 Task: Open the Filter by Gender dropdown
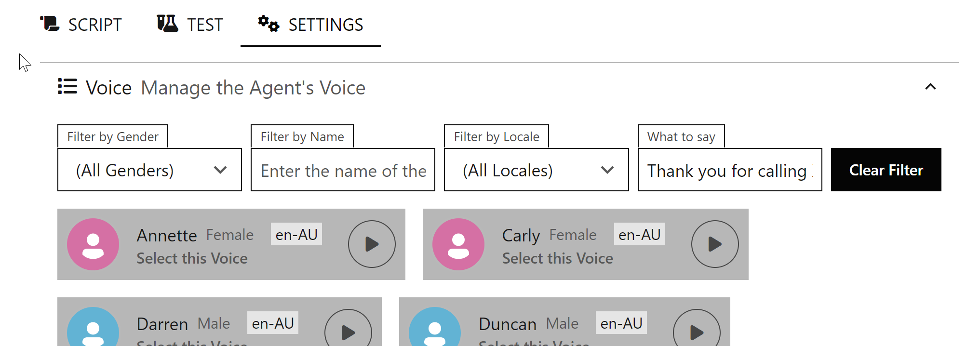(149, 170)
